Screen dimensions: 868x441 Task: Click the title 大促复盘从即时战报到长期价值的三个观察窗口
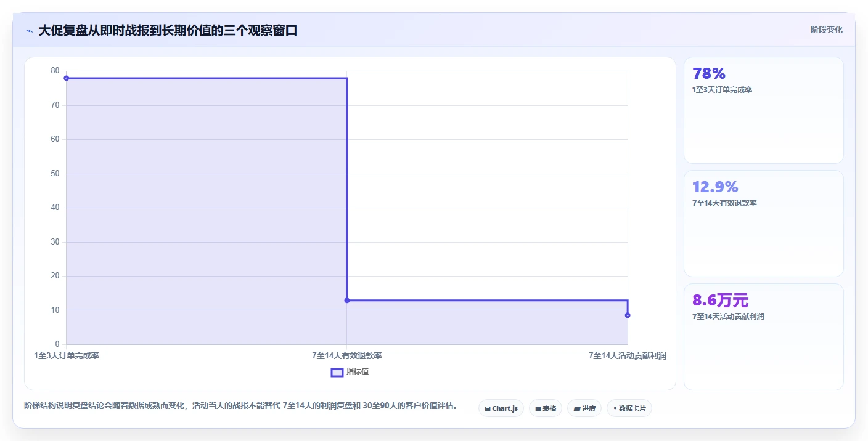pyautogui.click(x=168, y=30)
